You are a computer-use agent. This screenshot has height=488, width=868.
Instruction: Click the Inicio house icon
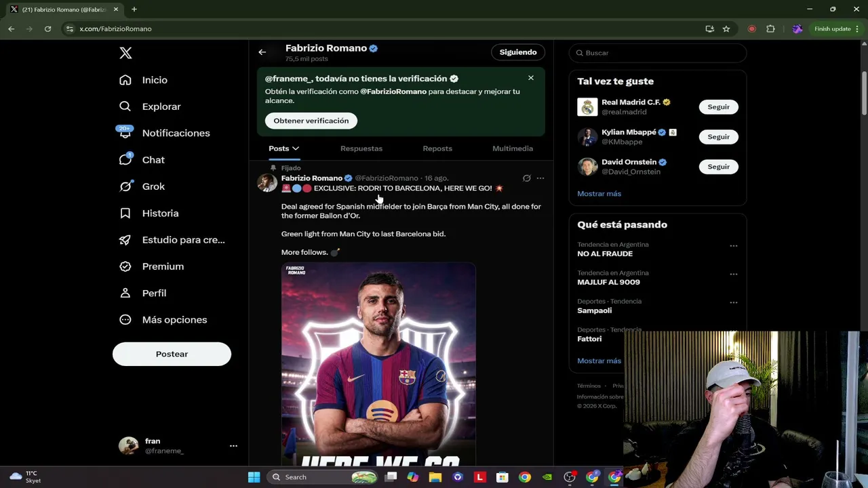[x=125, y=80]
